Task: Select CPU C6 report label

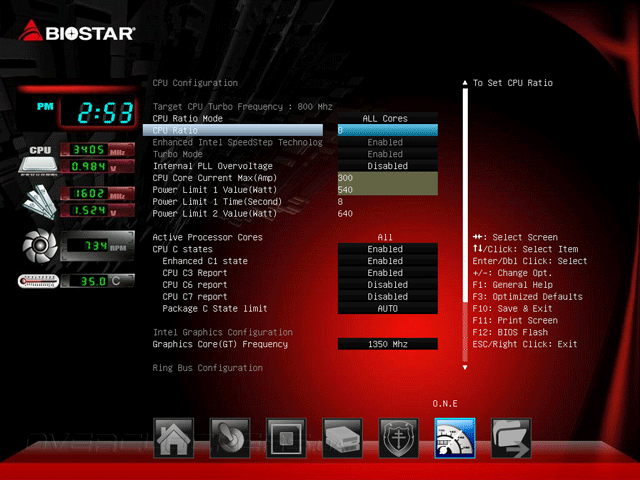Action: click(195, 284)
